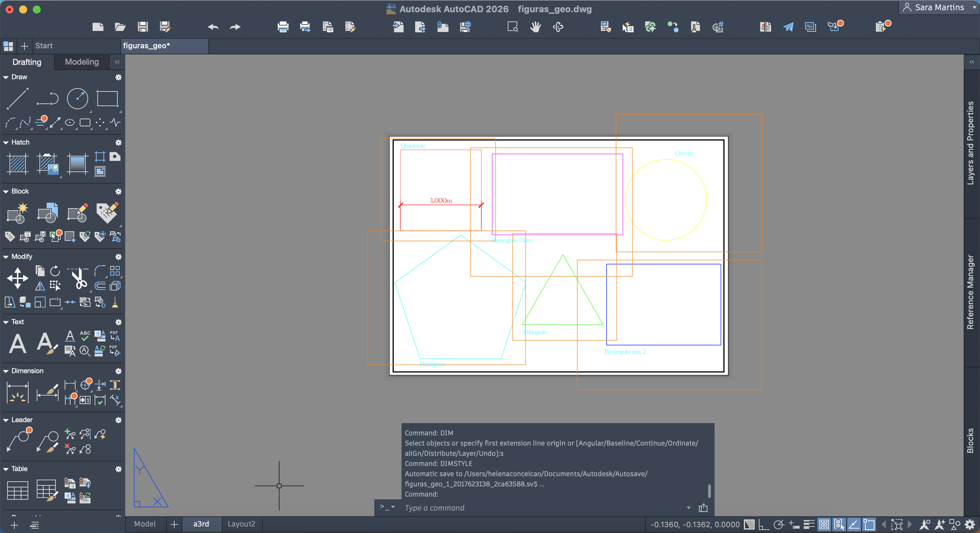Screen dimensions: 980x533
Task: Switch to the Layout2 tab
Action: coord(241,524)
